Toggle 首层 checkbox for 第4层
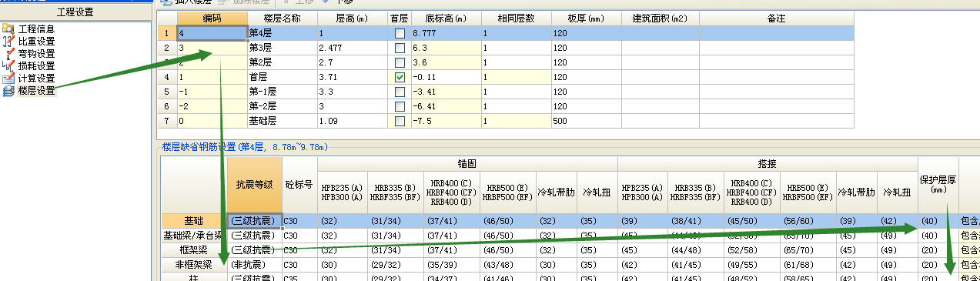 (x=399, y=33)
